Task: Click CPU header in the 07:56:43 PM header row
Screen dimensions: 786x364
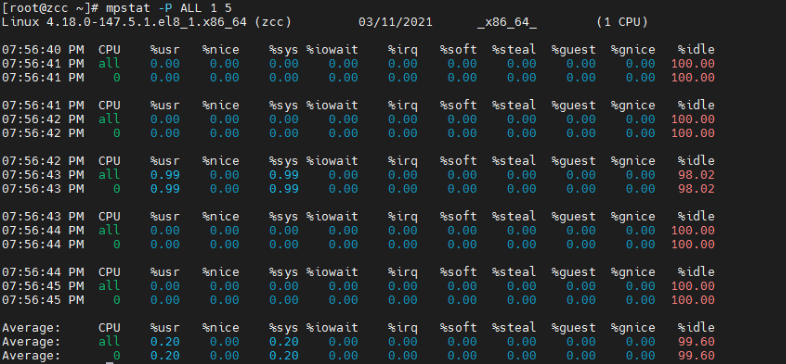Action: pos(109,217)
